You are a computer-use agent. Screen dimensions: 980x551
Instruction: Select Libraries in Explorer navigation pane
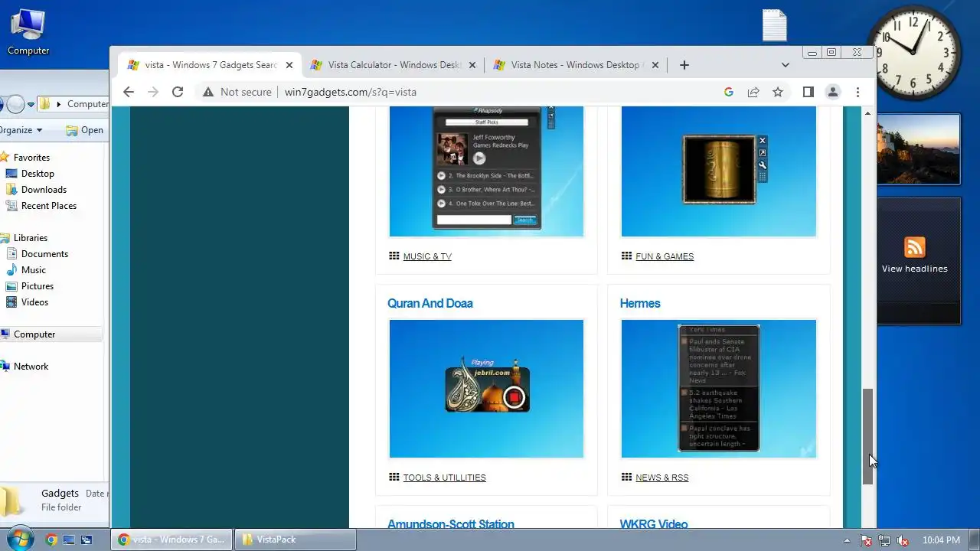point(30,238)
